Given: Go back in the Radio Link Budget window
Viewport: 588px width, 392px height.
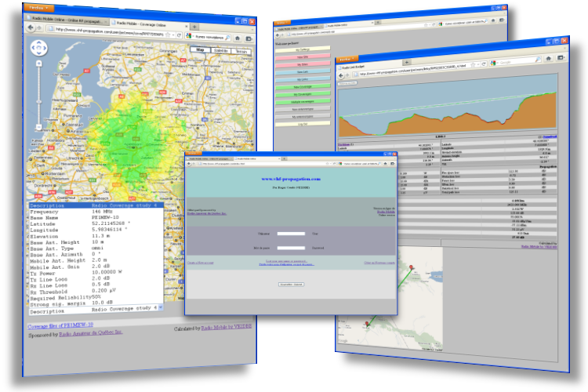Looking at the screenshot, I should pos(341,75).
